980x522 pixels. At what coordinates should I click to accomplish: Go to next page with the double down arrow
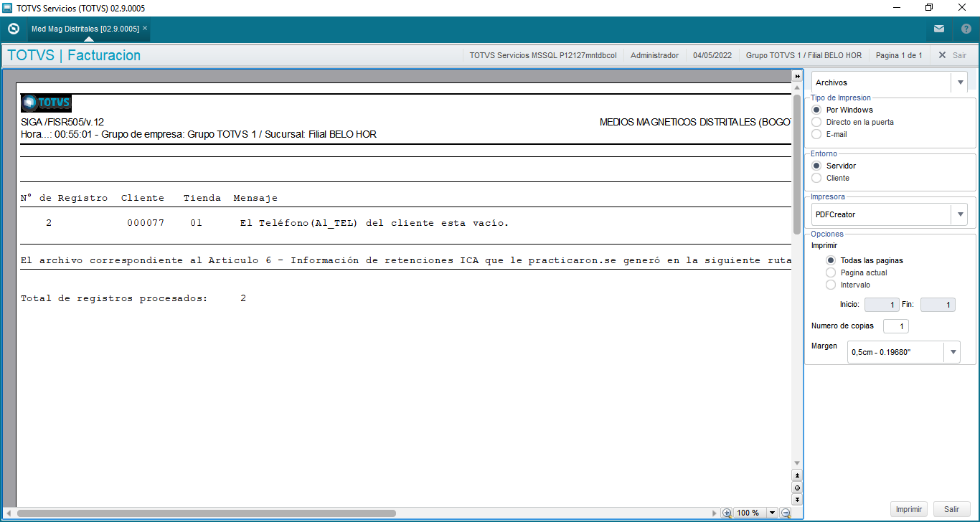(797, 499)
